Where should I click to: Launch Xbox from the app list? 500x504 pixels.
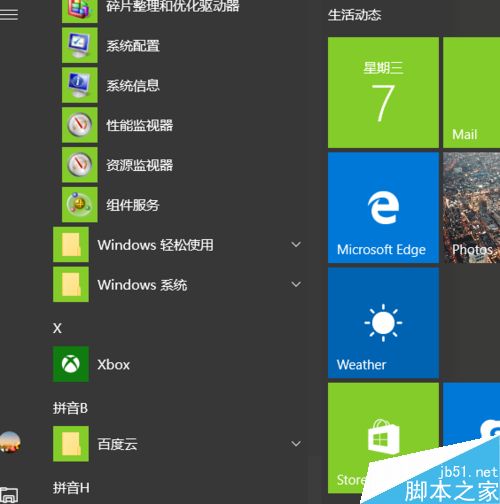114,365
